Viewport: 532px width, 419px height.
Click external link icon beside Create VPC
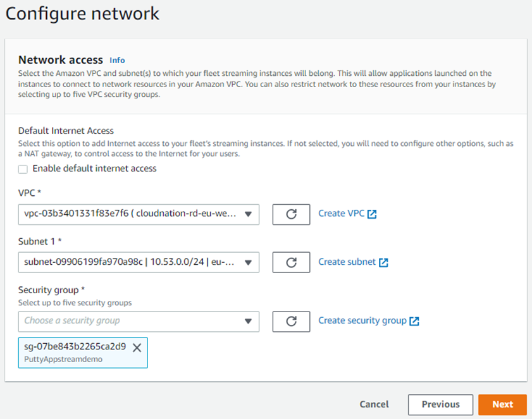point(372,214)
